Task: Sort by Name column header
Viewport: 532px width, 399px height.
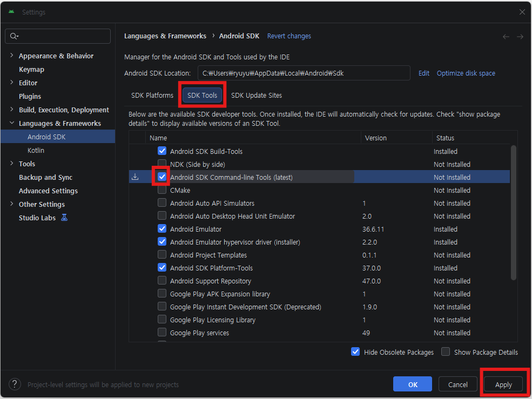Action: click(x=253, y=138)
